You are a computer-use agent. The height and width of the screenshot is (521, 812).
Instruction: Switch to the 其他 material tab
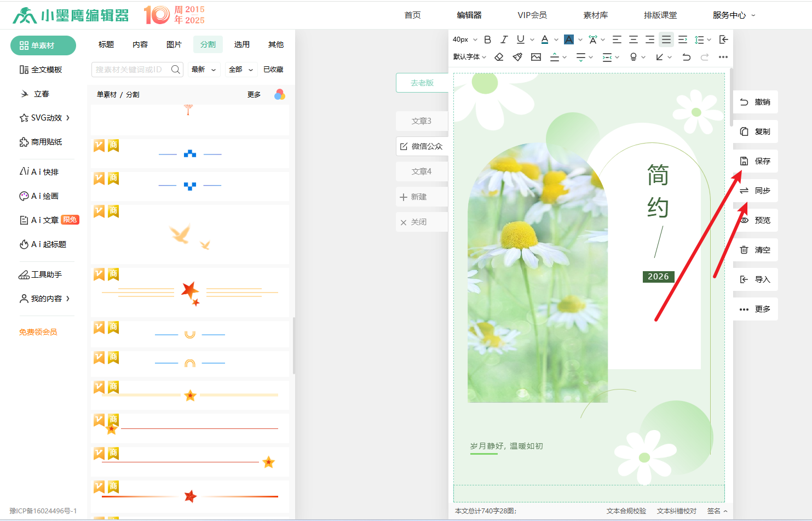[276, 44]
